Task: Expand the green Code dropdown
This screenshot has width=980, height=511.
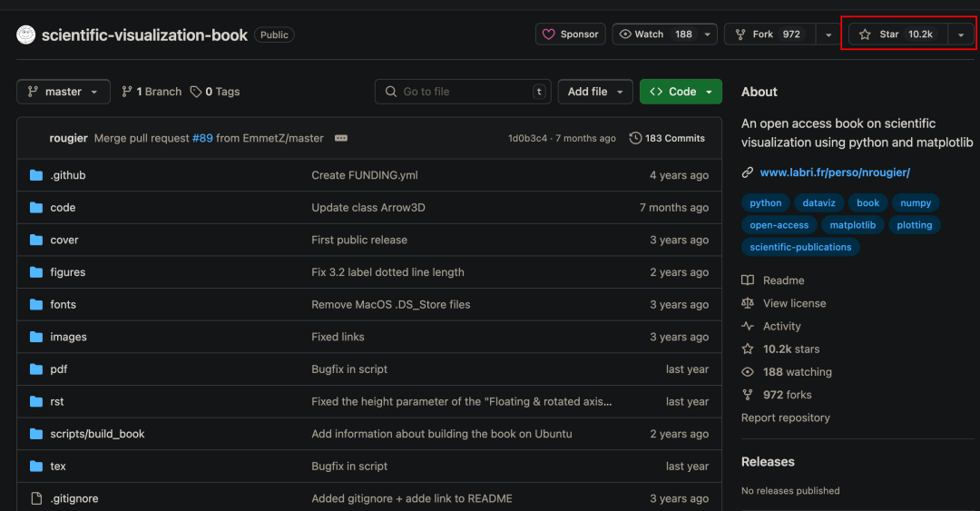Action: coord(681,92)
